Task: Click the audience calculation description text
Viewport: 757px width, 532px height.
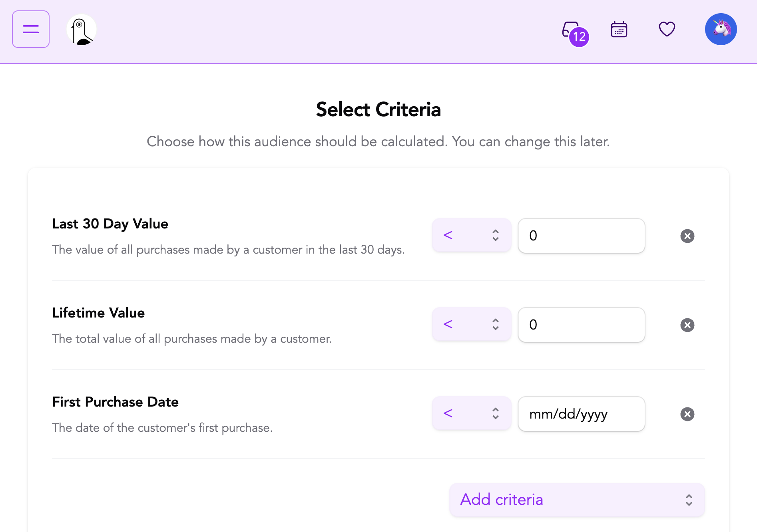Action: coord(378,141)
